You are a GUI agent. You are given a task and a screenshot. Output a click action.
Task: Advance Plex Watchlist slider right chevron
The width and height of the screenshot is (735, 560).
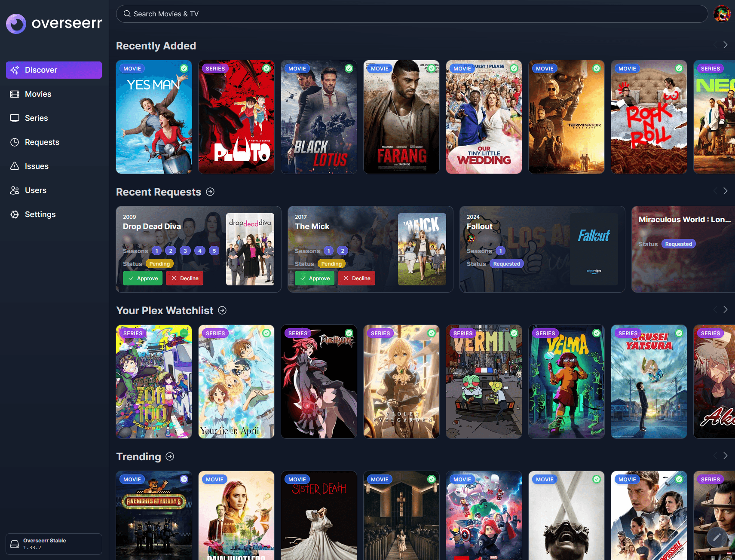pos(725,309)
